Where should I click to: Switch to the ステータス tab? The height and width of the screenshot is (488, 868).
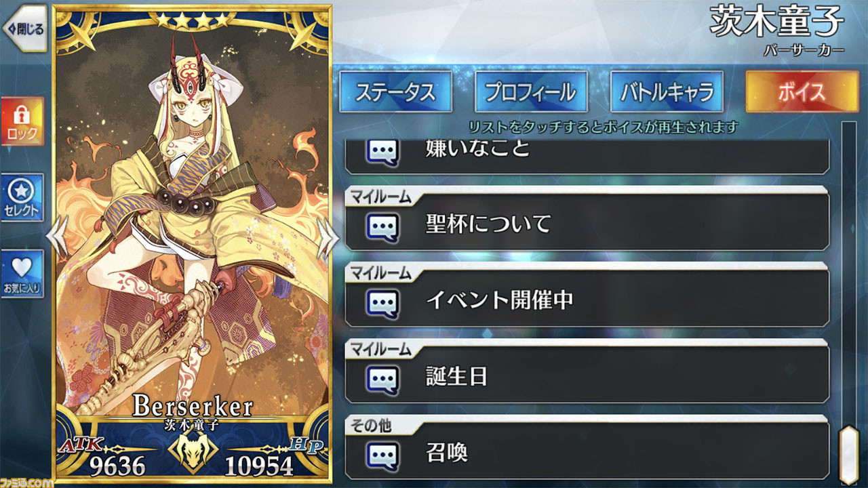(x=395, y=91)
